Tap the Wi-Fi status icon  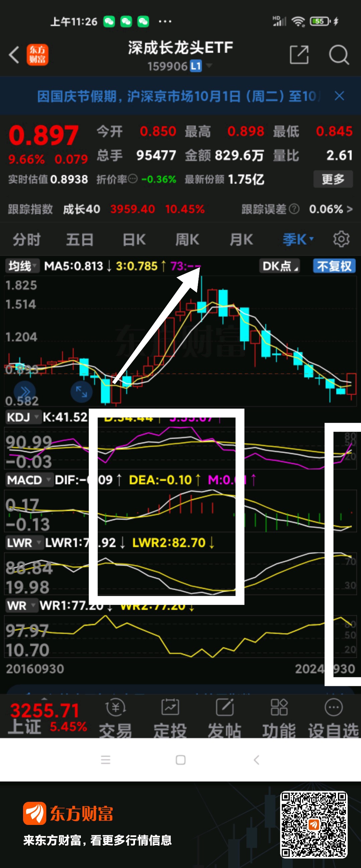pyautogui.click(x=298, y=22)
